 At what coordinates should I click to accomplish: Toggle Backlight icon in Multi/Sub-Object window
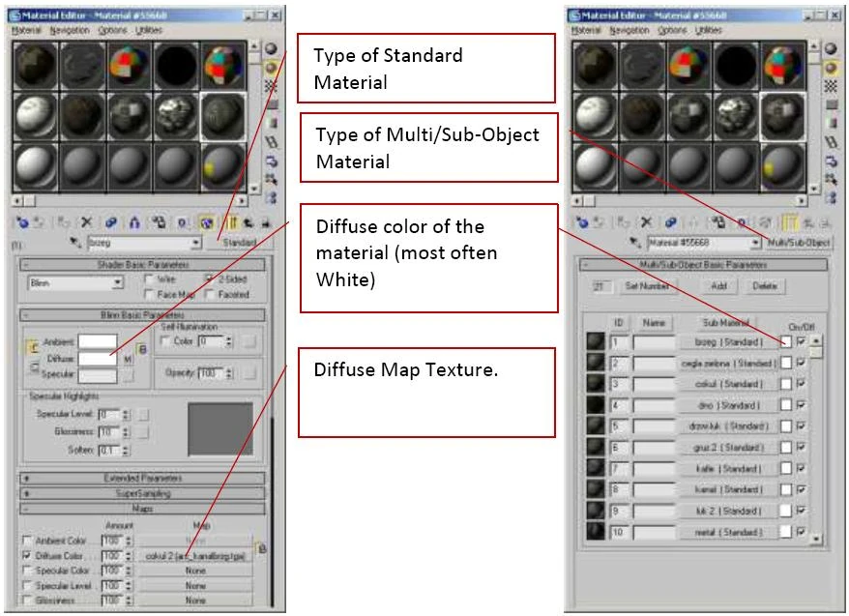coord(831,68)
